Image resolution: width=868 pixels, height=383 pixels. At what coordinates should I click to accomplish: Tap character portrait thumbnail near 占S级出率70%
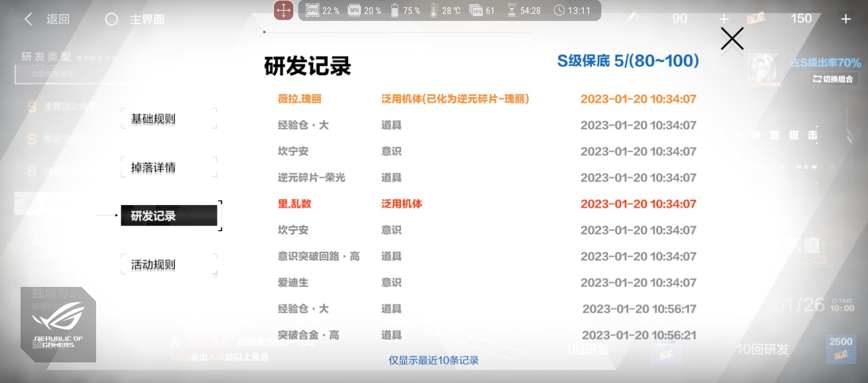click(763, 70)
